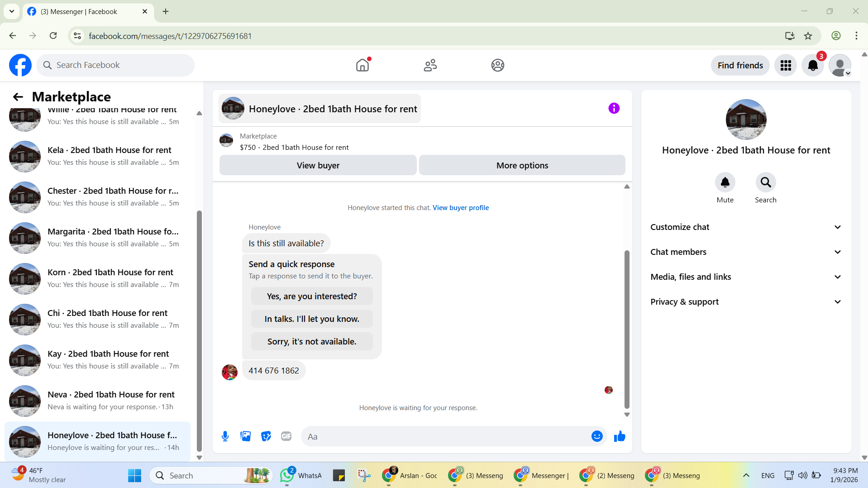Open Windows Start menu
868x488 pixels.
click(134, 475)
